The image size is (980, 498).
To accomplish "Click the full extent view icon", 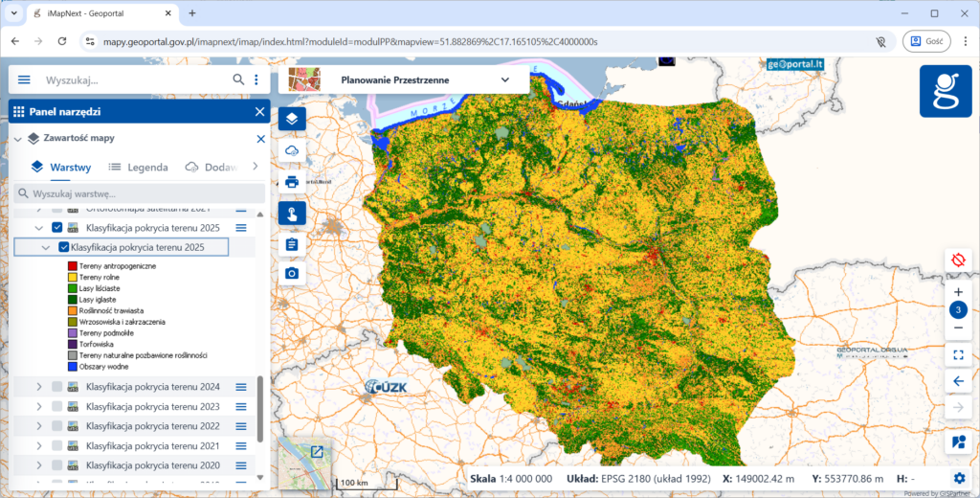I will point(958,354).
